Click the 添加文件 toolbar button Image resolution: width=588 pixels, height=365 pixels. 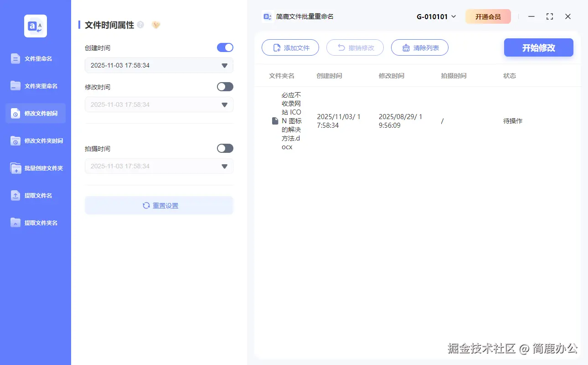290,47
